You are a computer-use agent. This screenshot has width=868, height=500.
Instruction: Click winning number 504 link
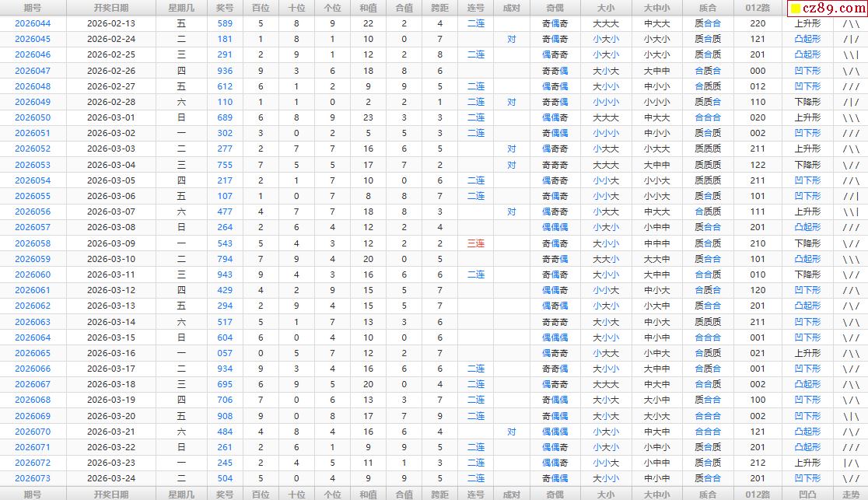225,478
